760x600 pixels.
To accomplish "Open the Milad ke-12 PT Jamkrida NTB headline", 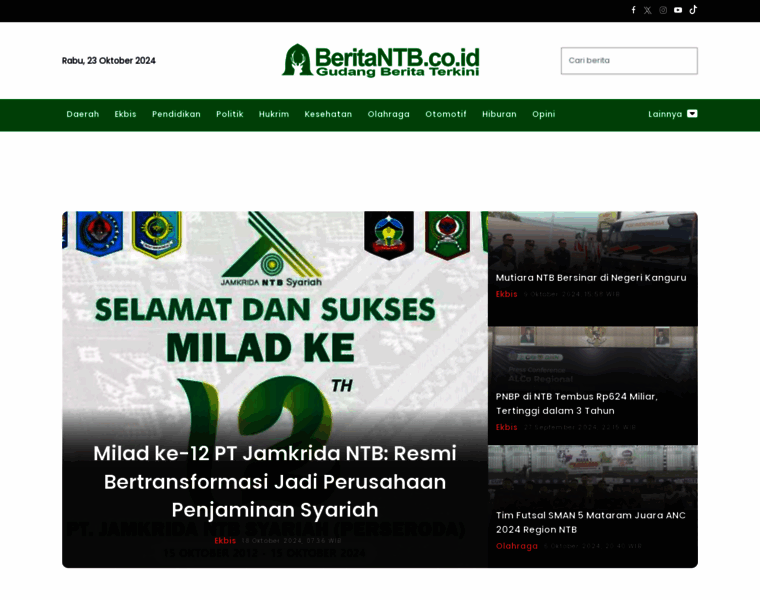I will click(x=275, y=482).
